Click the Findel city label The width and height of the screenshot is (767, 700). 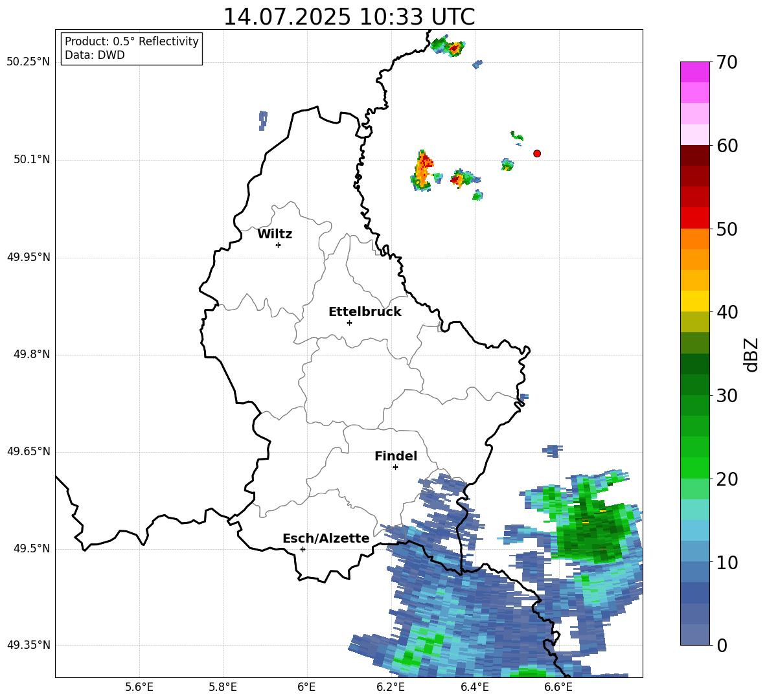396,456
